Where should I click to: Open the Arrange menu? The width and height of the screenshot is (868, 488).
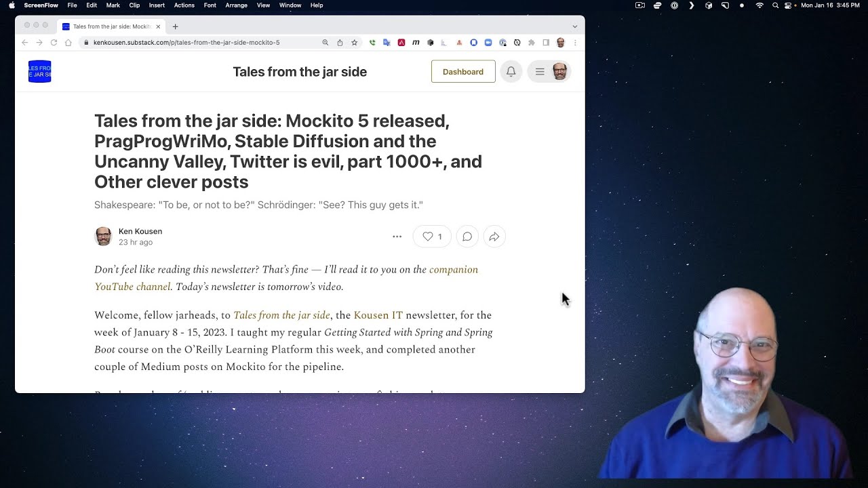click(237, 5)
